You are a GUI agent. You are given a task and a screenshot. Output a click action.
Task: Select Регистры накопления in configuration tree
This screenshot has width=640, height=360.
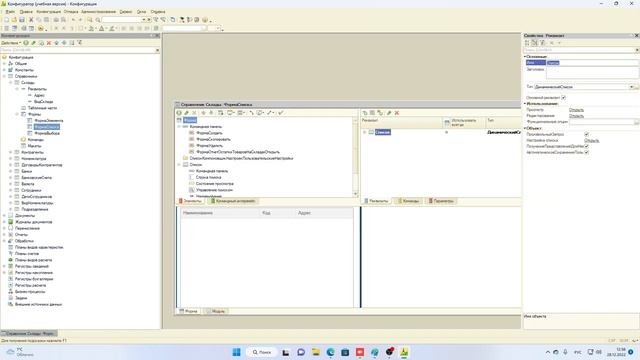34,273
